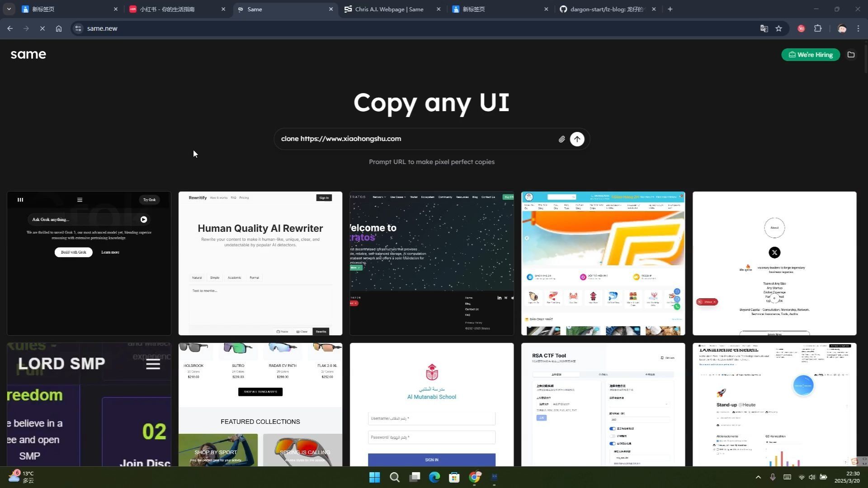868x488 pixels.
Task: Open the Windows Start menu
Action: pyautogui.click(x=375, y=477)
